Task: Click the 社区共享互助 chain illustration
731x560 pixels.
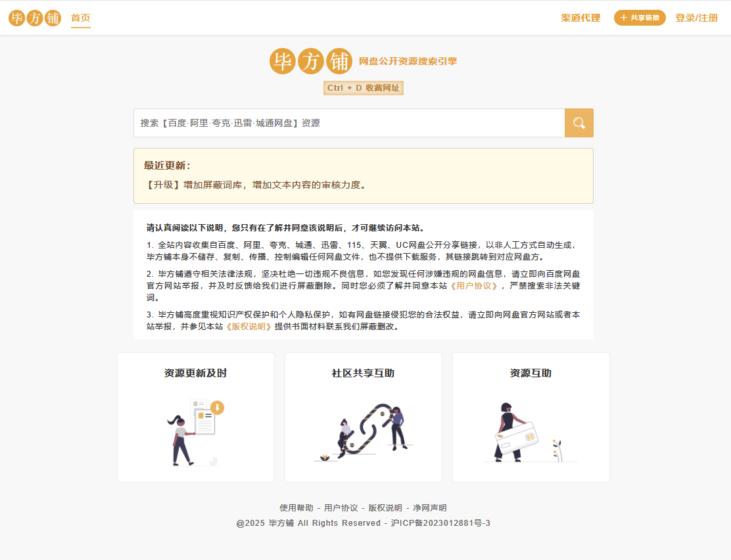Action: [363, 431]
